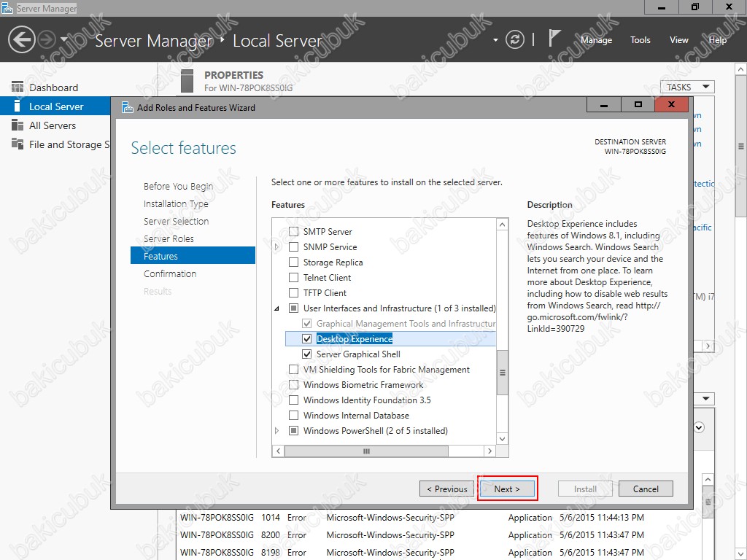Open the TASKS dropdown
747x560 pixels.
(x=687, y=87)
